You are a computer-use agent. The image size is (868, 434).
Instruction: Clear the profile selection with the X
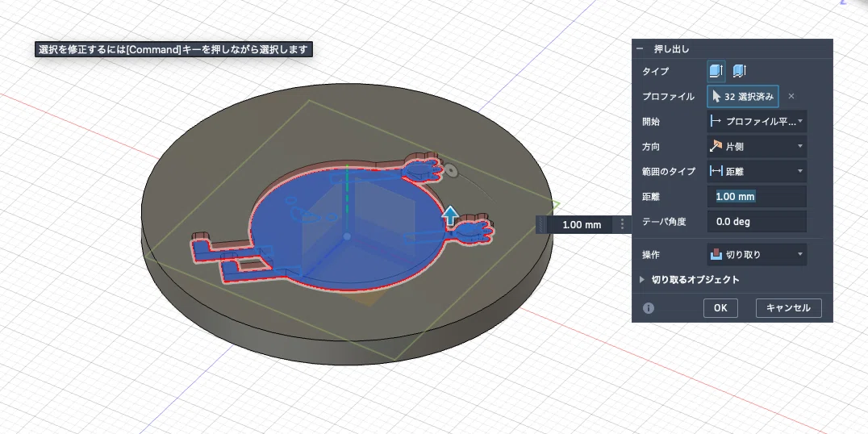pos(791,96)
